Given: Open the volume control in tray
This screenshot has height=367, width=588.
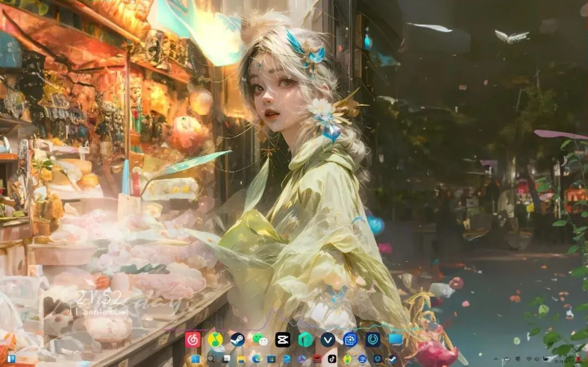Looking at the screenshot, I should pos(537,359).
